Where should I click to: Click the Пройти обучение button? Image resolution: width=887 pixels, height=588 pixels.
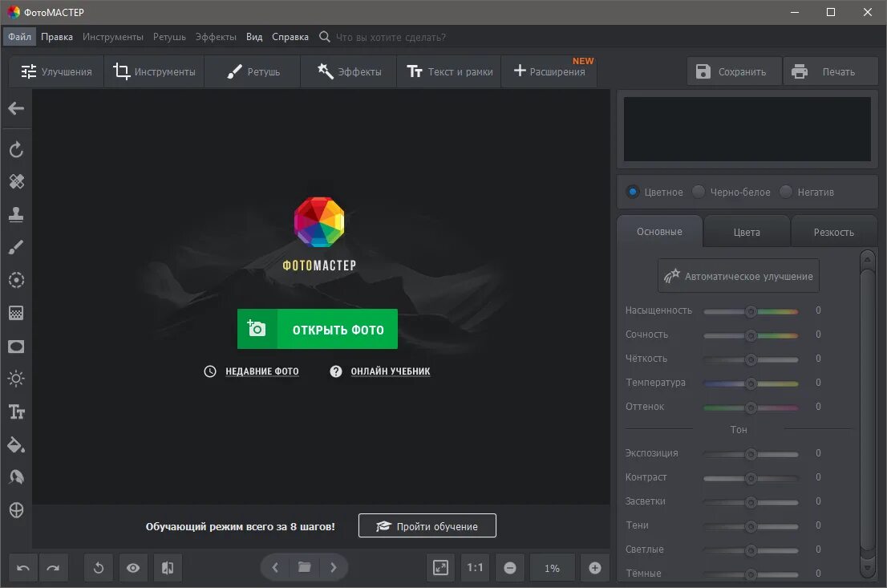(427, 525)
